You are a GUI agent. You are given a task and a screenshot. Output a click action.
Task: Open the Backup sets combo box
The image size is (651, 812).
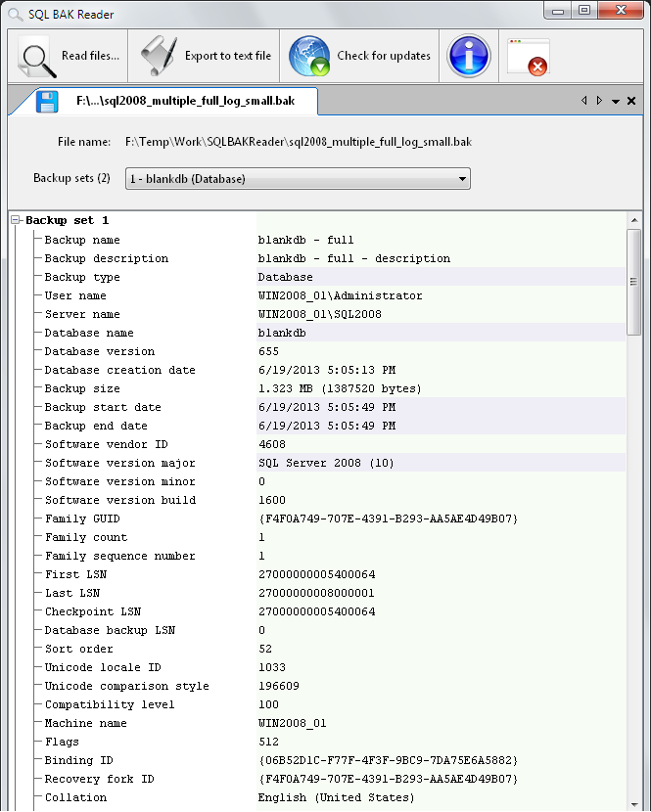pyautogui.click(x=298, y=179)
